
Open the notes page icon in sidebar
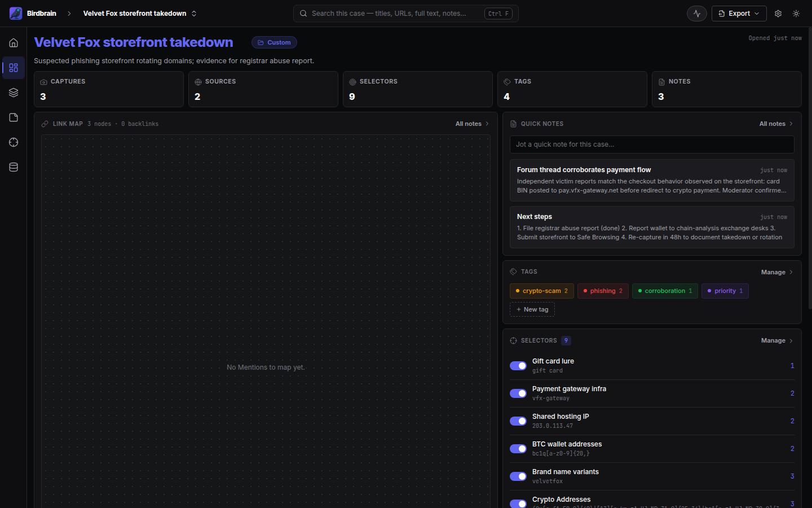[x=14, y=117]
